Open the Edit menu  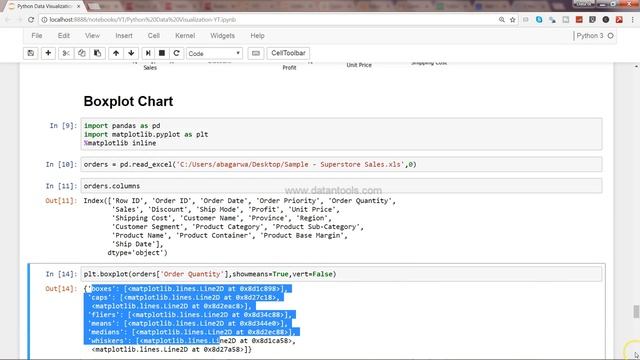(x=64, y=36)
